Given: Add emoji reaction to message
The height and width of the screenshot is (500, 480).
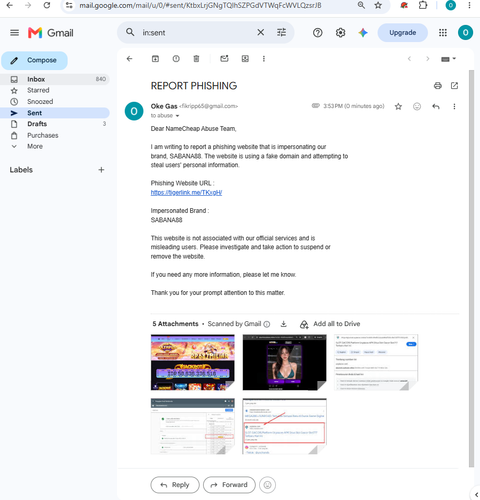Looking at the screenshot, I should 417,106.
